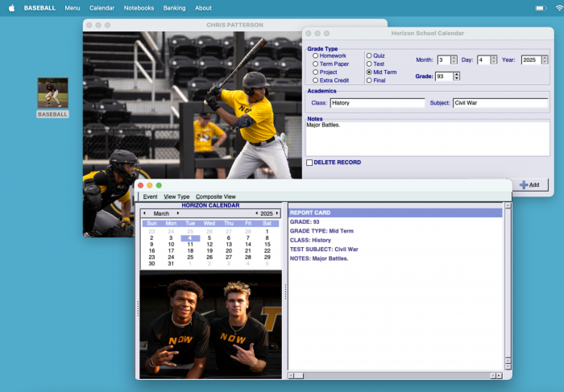Image resolution: width=564 pixels, height=392 pixels.
Task: Click the Class input field
Action: pyautogui.click(x=377, y=103)
